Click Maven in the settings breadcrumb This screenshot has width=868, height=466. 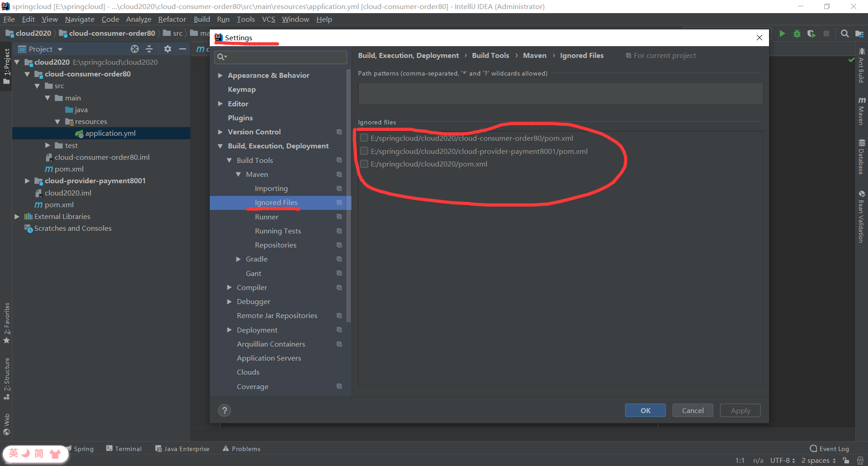pyautogui.click(x=535, y=56)
